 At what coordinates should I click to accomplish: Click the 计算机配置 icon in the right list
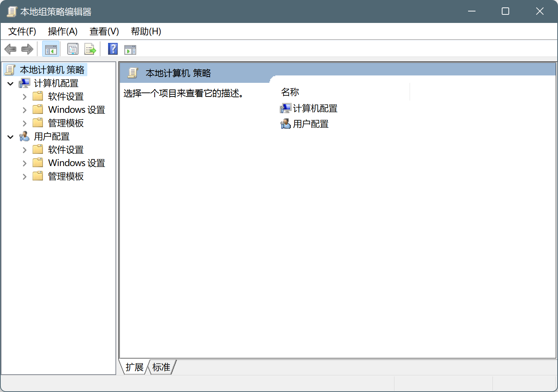286,108
